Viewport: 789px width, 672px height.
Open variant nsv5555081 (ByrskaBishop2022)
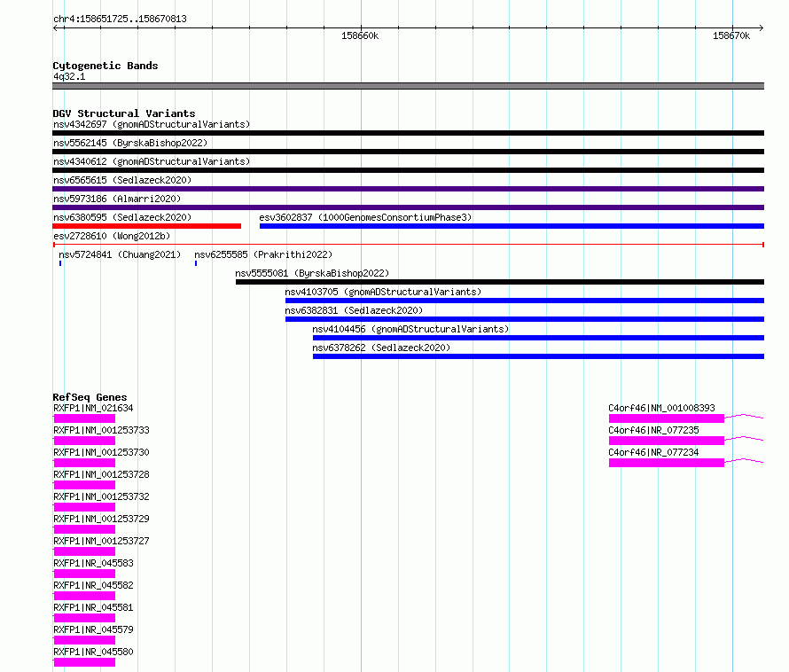[x=312, y=273]
